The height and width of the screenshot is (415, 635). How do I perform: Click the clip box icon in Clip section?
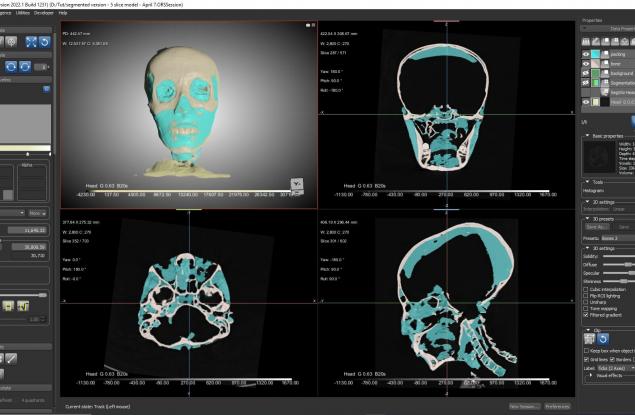click(x=589, y=337)
